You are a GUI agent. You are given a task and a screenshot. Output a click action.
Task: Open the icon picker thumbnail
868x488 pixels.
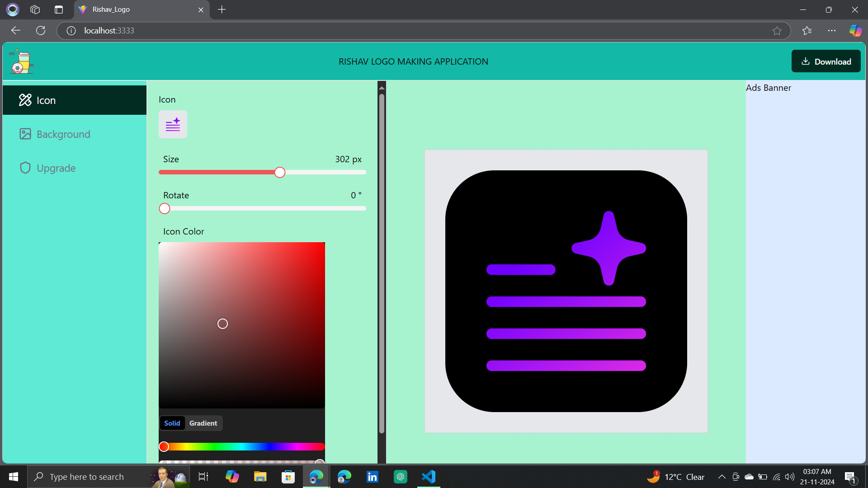173,124
